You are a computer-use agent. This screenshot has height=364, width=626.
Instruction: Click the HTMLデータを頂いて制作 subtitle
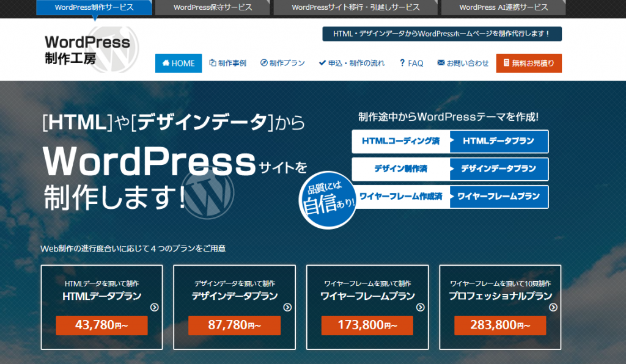click(x=102, y=283)
